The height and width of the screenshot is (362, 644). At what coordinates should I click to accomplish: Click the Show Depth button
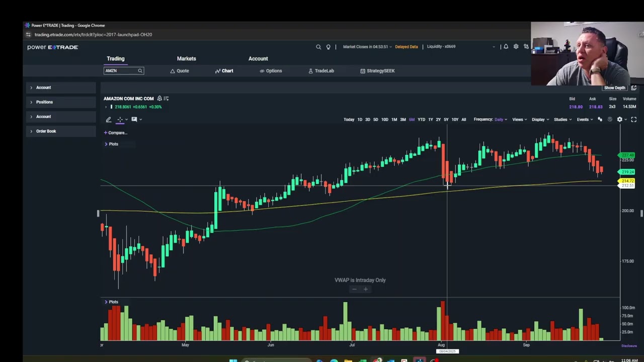pos(615,88)
